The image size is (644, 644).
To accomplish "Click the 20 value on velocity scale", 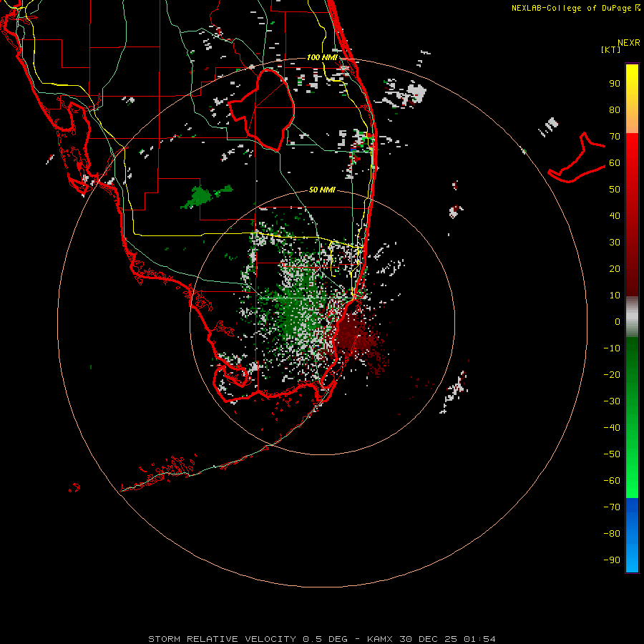I will point(615,268).
